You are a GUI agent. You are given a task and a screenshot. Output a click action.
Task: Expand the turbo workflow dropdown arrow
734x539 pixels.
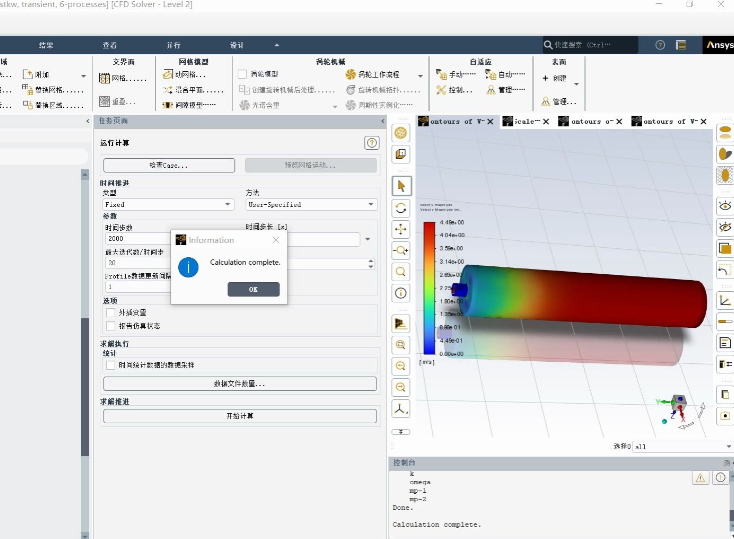coord(420,76)
